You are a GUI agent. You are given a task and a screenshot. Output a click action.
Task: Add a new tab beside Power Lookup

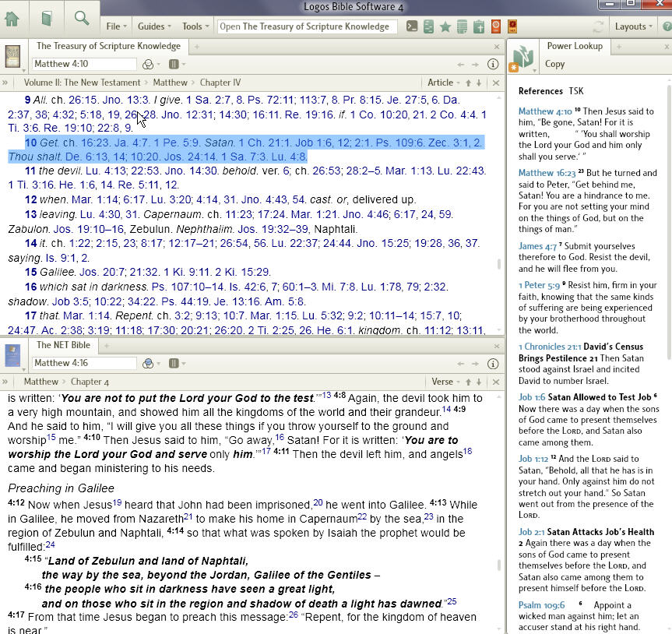(x=619, y=46)
